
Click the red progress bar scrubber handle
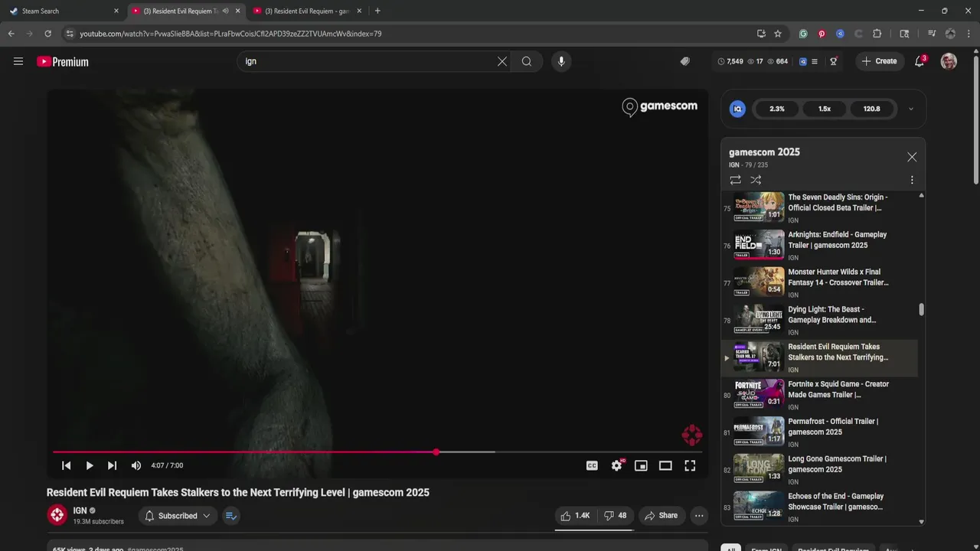click(x=436, y=452)
